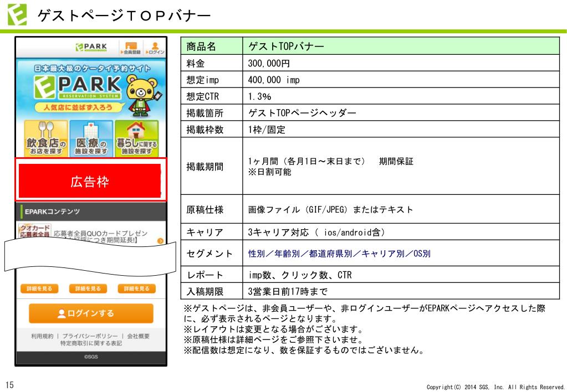Viewport: 567px width, 392px height.
Task: Click the ※配信数は想定になり note line
Action: [x=304, y=350]
